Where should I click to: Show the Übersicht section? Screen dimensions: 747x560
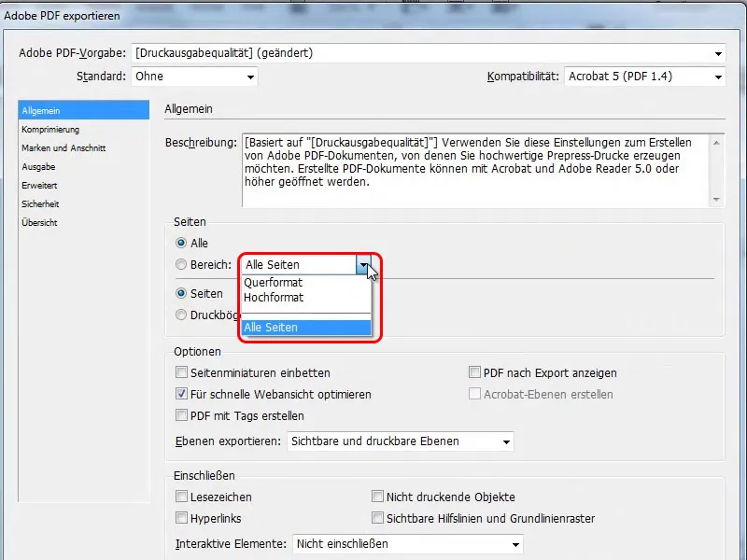tap(39, 222)
